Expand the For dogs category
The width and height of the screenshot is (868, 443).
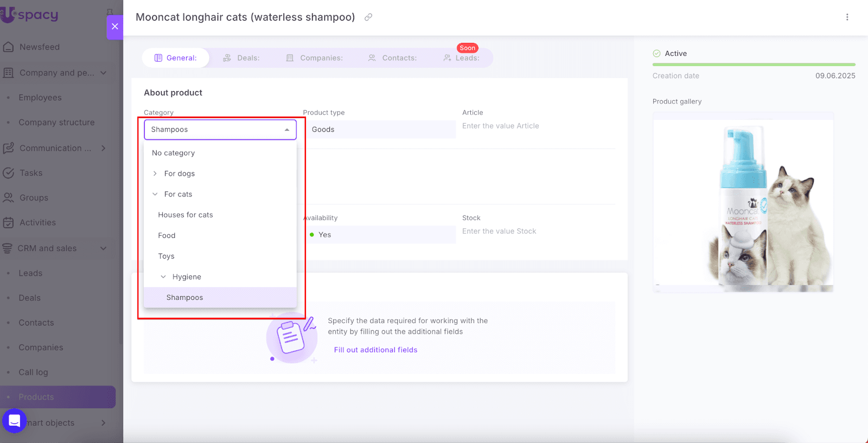pyautogui.click(x=155, y=174)
